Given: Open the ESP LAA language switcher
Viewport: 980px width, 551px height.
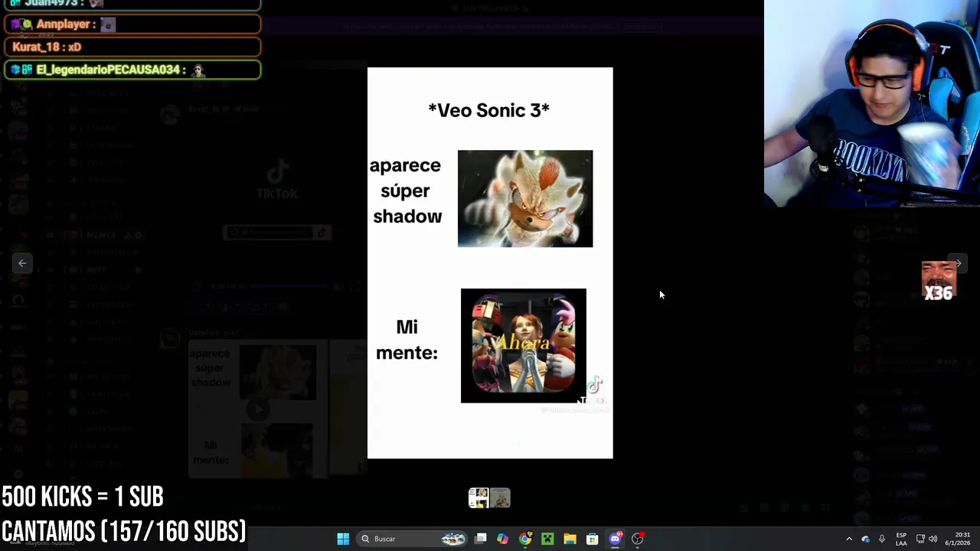Looking at the screenshot, I should pos(901,539).
